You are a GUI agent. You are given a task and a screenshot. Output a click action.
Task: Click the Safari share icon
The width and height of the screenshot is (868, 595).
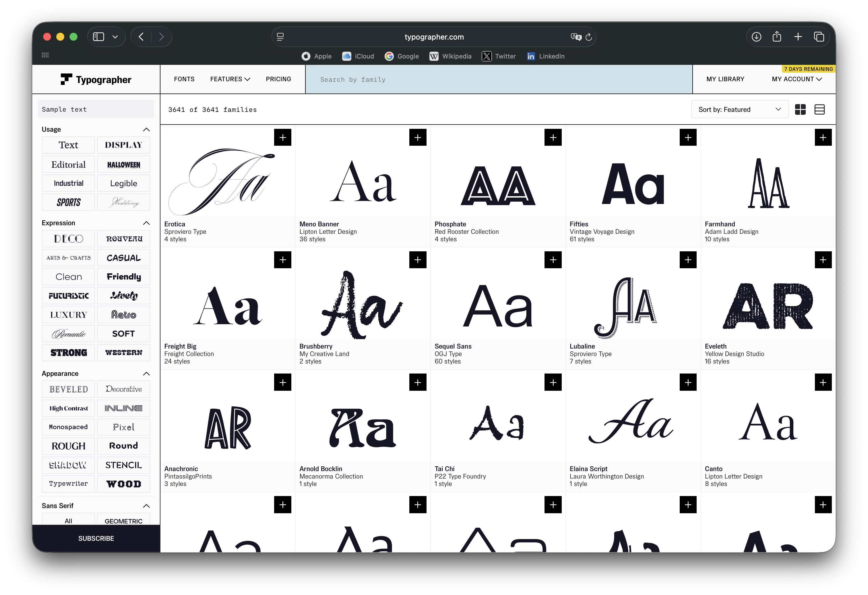click(777, 37)
